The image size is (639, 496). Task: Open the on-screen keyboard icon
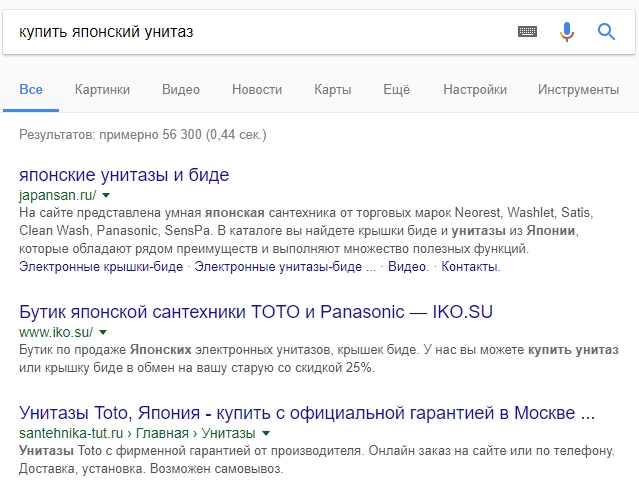(527, 31)
